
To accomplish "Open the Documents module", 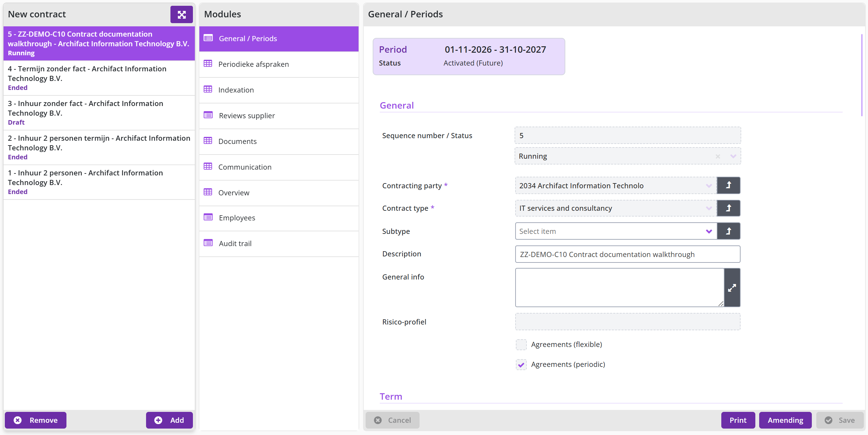I will tap(279, 141).
